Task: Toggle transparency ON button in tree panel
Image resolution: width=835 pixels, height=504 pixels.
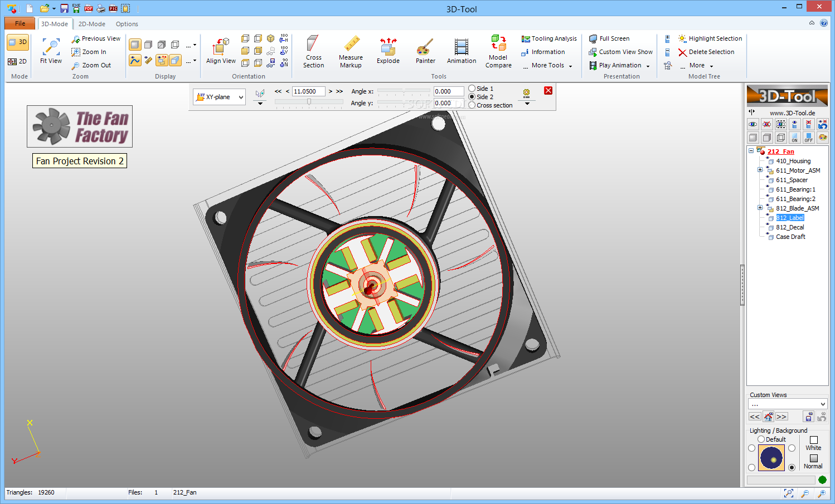Action: (x=795, y=138)
